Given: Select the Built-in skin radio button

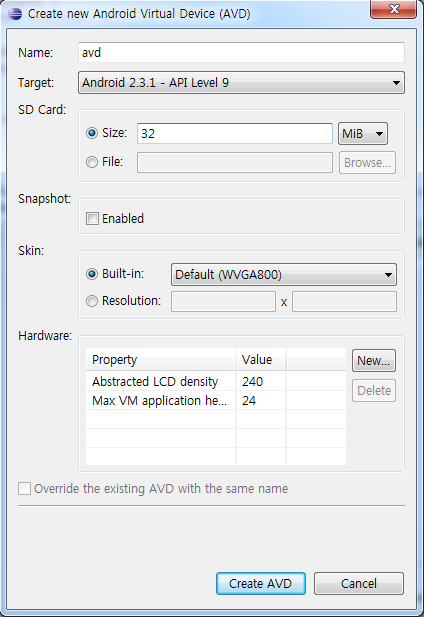Looking at the screenshot, I should pos(92,274).
